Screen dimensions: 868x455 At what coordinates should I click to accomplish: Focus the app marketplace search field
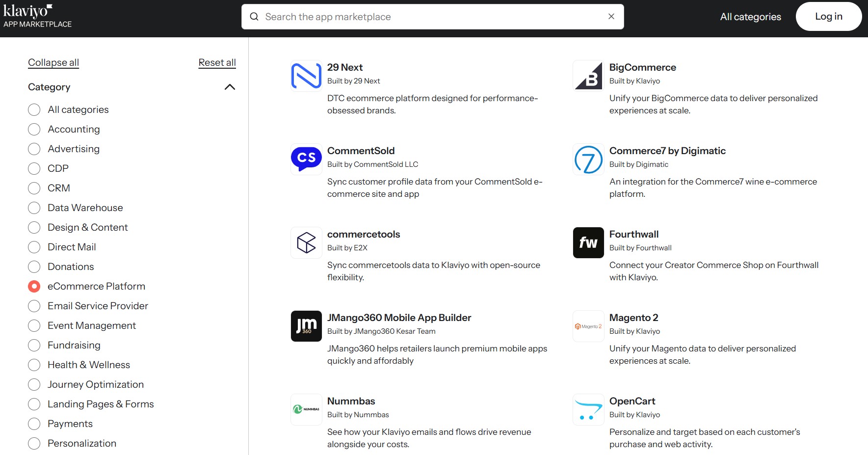[433, 17]
